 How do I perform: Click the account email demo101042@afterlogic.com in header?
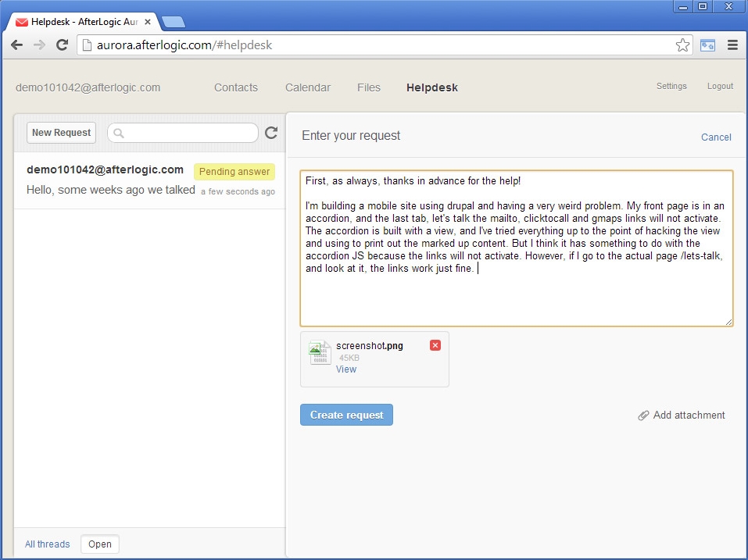pyautogui.click(x=88, y=87)
